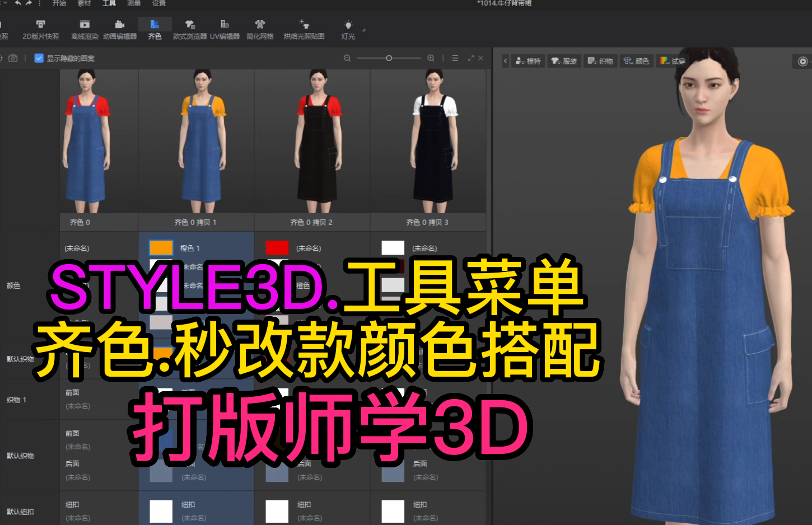This screenshot has width=812, height=525.
Task: Click the red swatch in 拷贝 2
Action: 277,247
